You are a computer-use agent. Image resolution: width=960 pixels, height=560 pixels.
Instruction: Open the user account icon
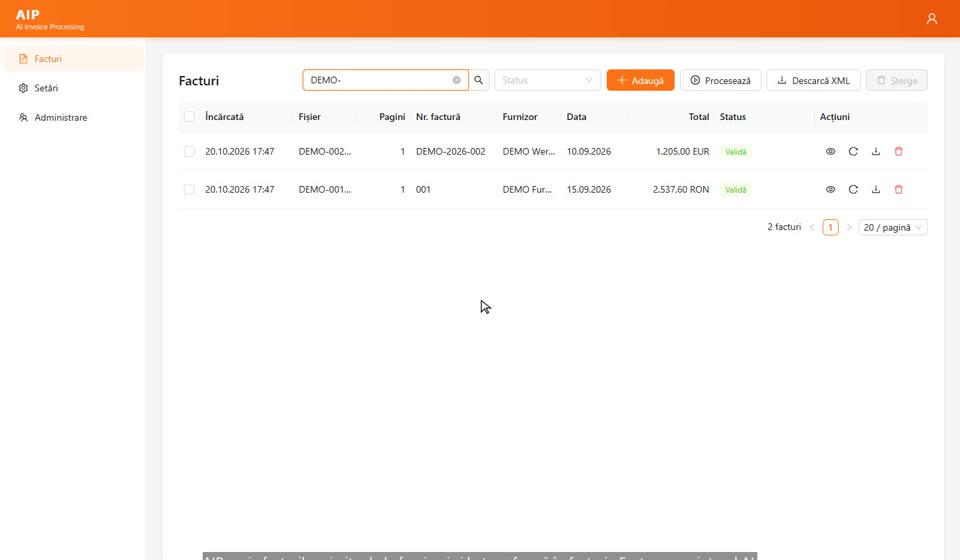(x=931, y=19)
